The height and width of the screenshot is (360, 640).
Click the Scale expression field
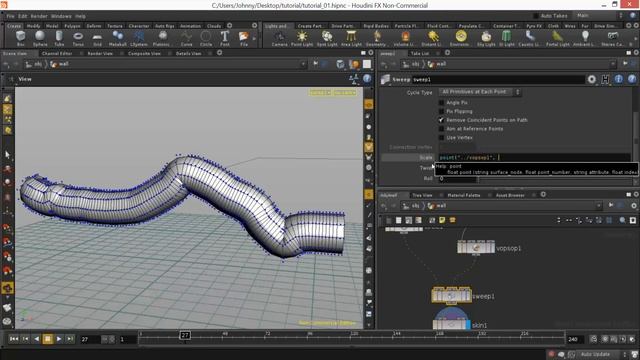tap(534, 157)
